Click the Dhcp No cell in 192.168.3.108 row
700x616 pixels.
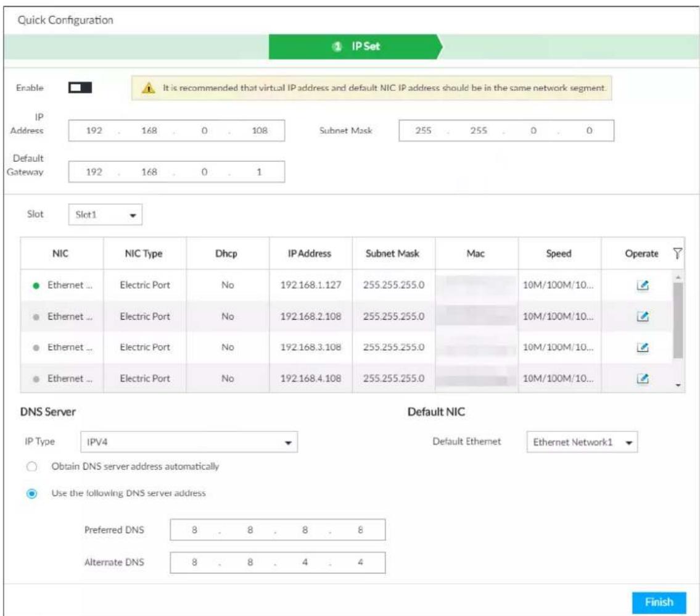click(x=228, y=347)
